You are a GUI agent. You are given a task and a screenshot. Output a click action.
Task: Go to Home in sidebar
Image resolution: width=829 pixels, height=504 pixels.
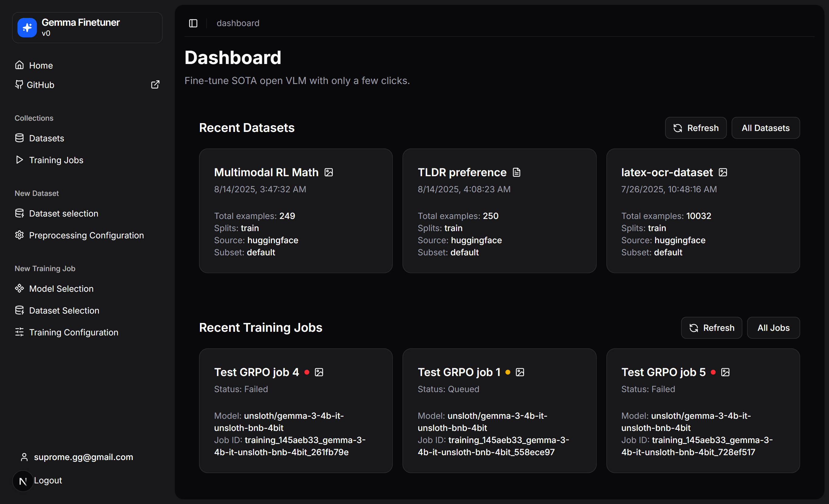coord(41,66)
